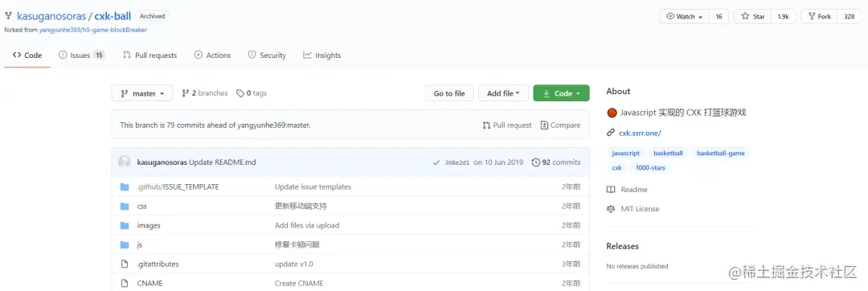The image size is (868, 291).
Task: Click the 1.9k stargazers count
Action: pyautogui.click(x=783, y=17)
